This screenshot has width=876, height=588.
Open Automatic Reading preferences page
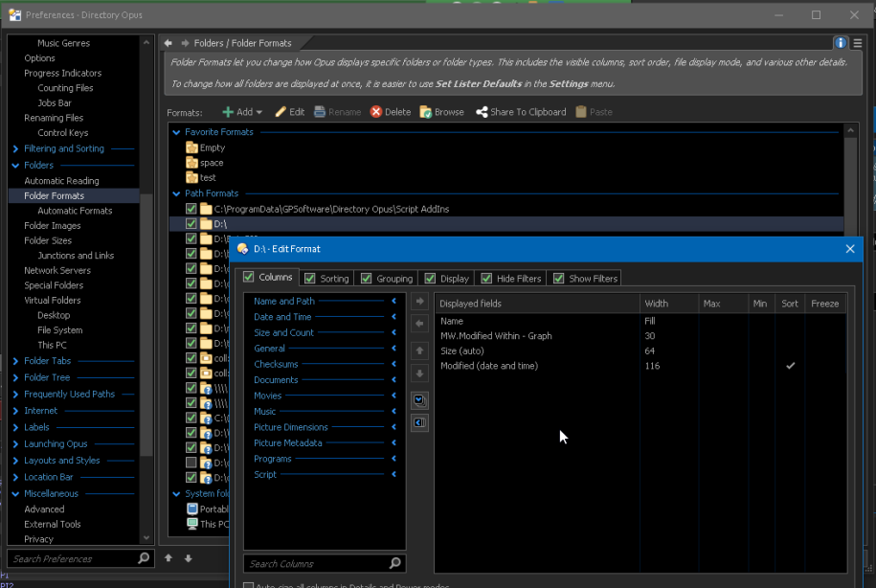pos(61,181)
